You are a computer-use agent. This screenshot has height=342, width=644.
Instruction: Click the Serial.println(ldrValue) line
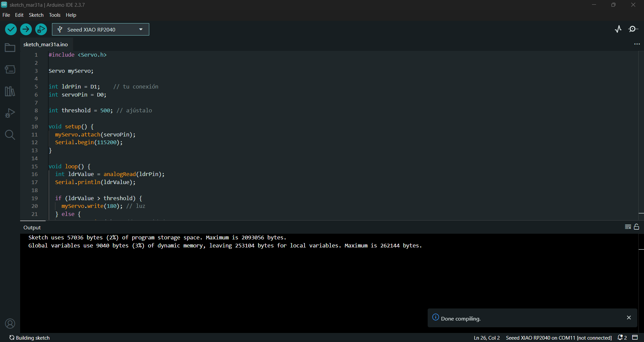[x=95, y=182]
